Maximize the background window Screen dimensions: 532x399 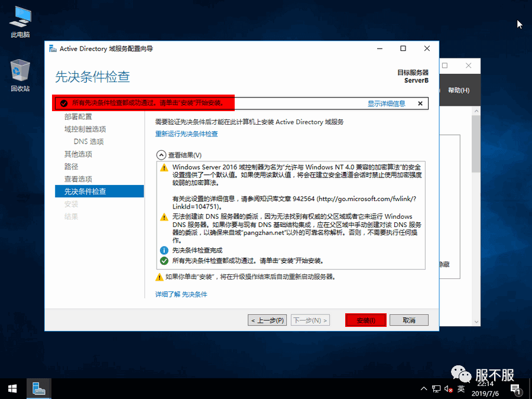point(445,66)
